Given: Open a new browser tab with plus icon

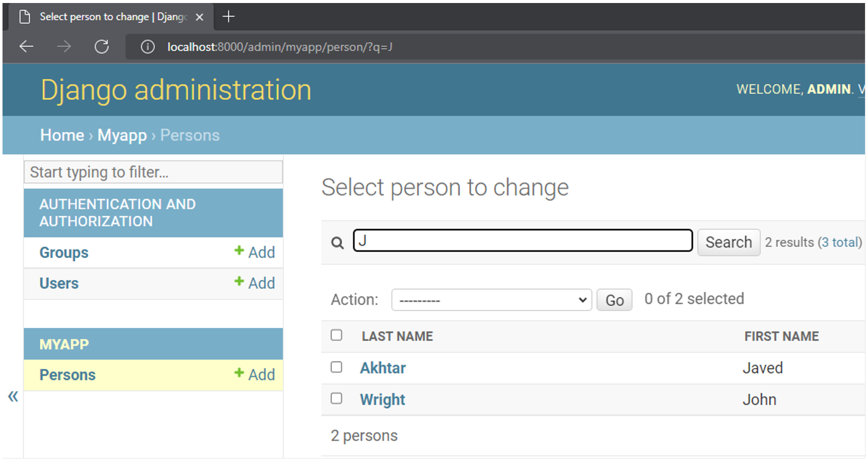Looking at the screenshot, I should click(x=229, y=17).
